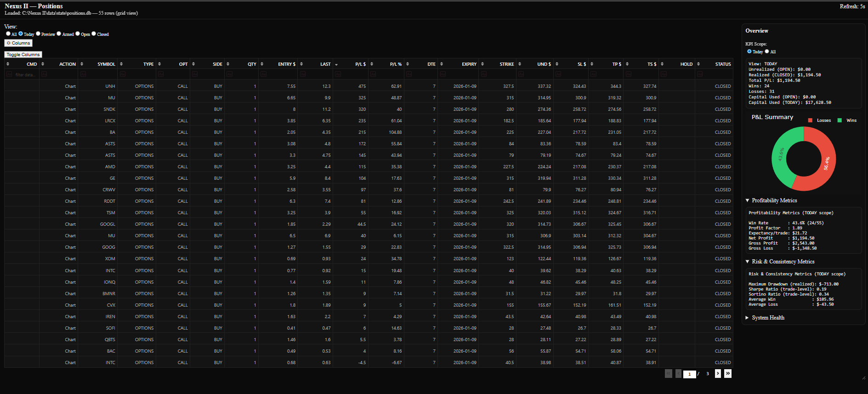Set KPI Scope to All
Screen dimensions: 868x394
point(767,51)
